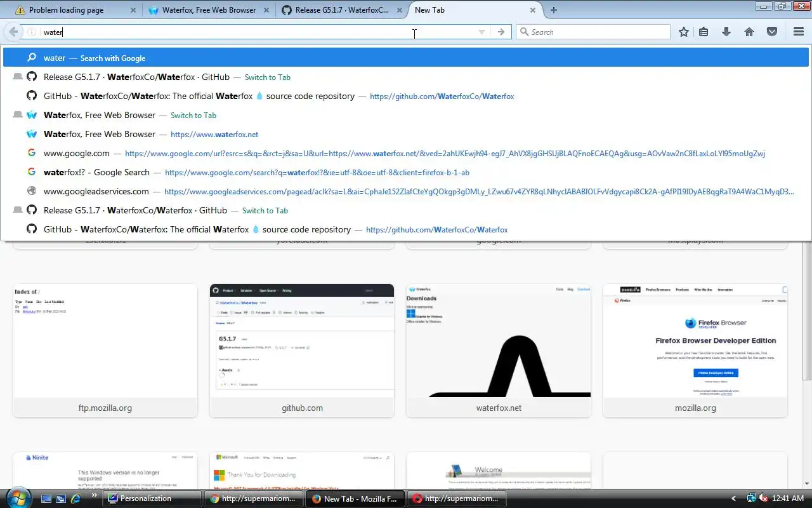The height and width of the screenshot is (508, 812).
Task: Open the Downloads arrow icon
Action: coord(726,32)
